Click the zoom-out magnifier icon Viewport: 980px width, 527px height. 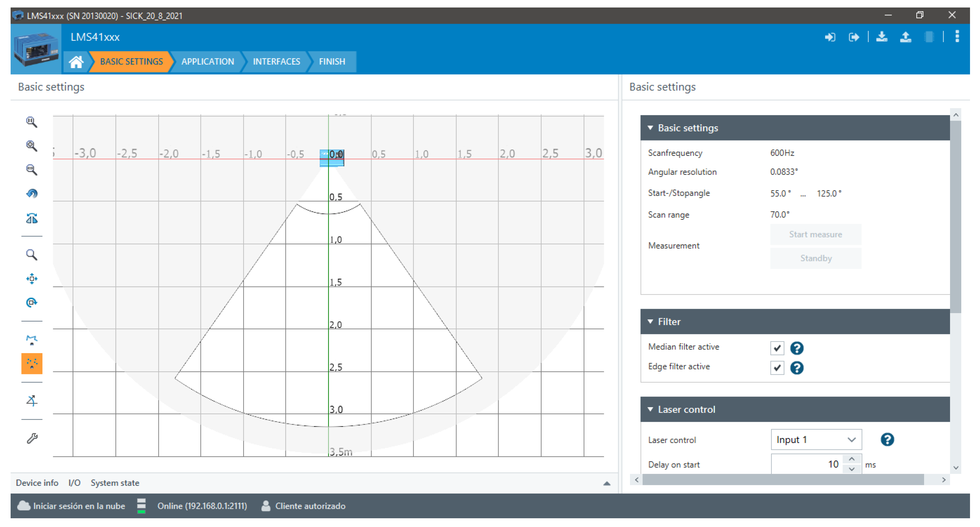click(32, 170)
